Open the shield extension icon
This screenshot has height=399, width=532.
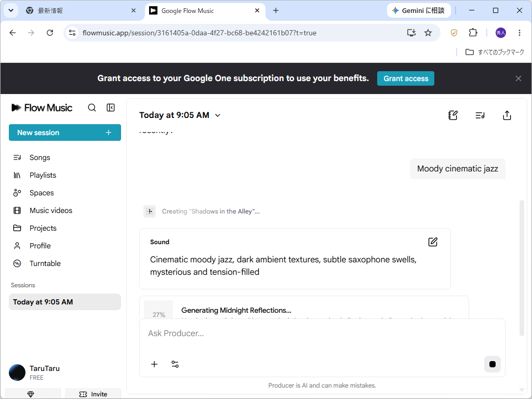point(454,33)
